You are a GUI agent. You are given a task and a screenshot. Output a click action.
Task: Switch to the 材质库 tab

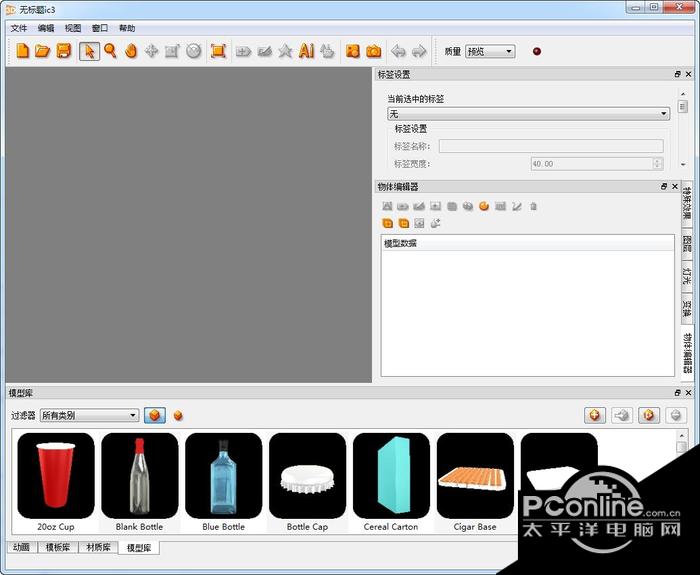pyautogui.click(x=98, y=547)
